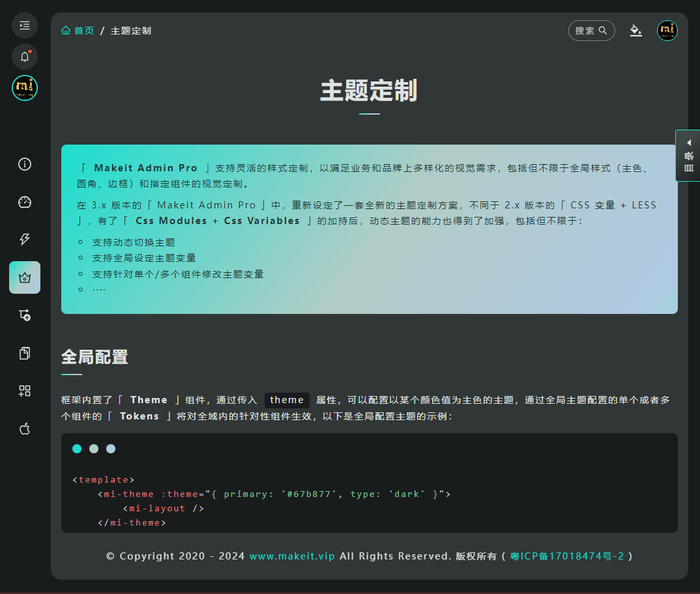Click the mi-theme primary color code line
Image resolution: width=700 pixels, height=594 pixels.
click(x=274, y=494)
